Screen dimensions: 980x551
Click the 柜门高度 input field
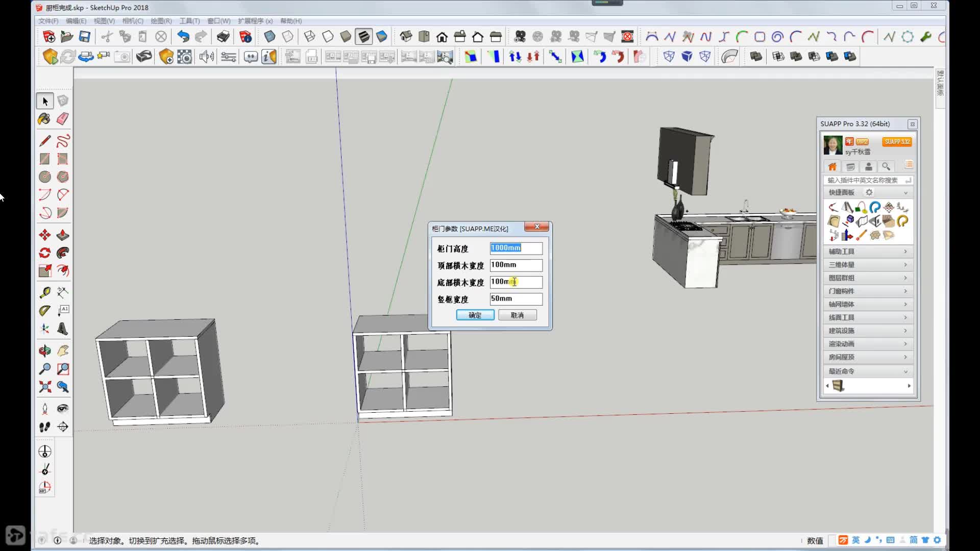click(x=516, y=248)
